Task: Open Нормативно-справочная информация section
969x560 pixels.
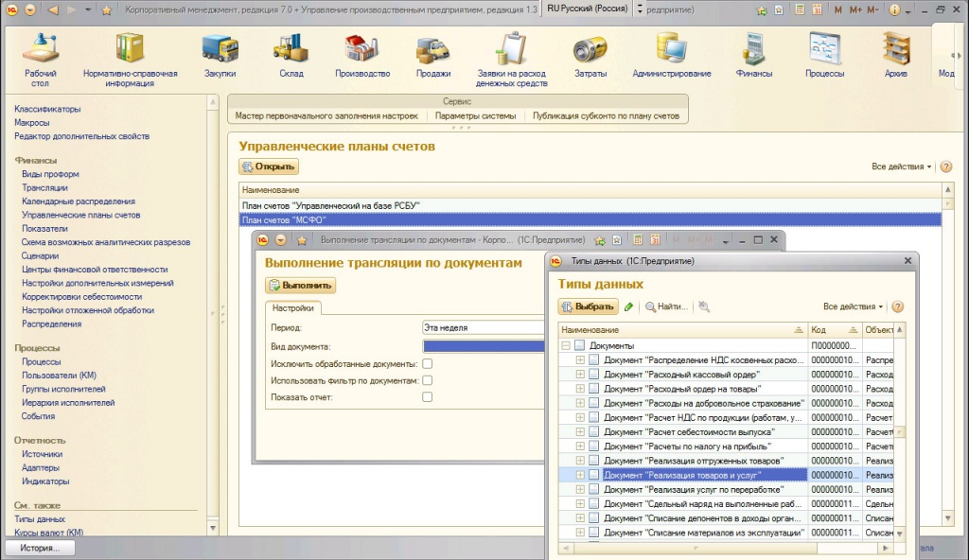Action: tap(130, 60)
